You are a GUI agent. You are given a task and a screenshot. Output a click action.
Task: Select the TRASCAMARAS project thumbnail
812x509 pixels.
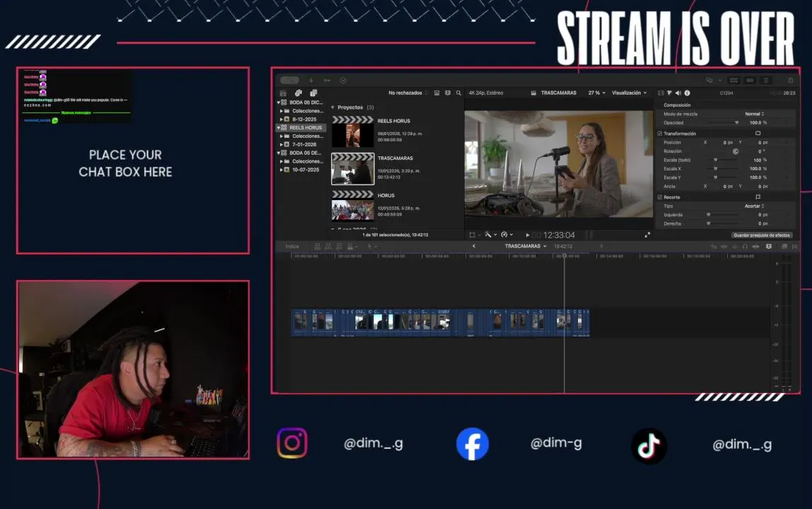pyautogui.click(x=353, y=169)
